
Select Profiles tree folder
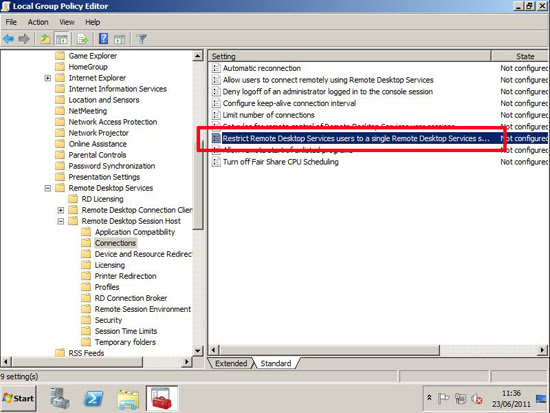[x=107, y=287]
